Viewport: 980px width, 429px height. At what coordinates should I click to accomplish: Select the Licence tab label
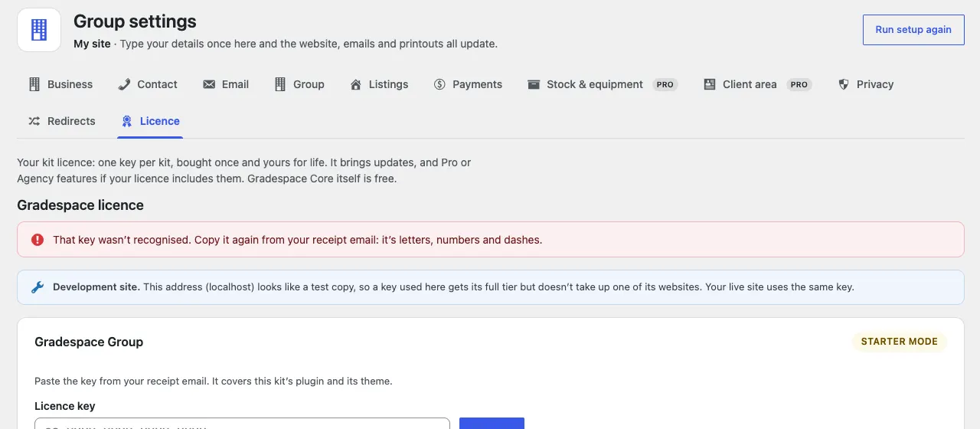160,121
